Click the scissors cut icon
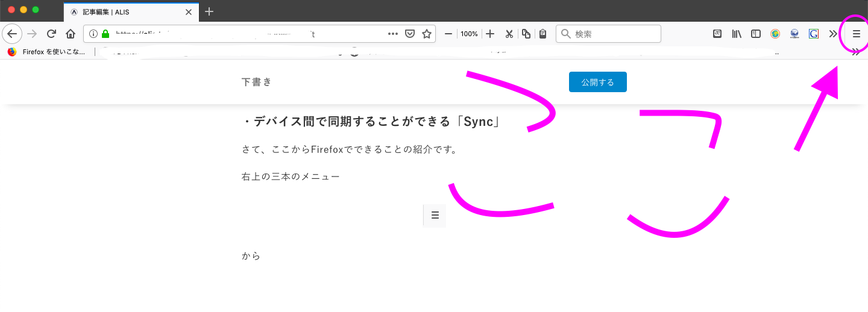Viewport: 868px width, 312px height. pyautogui.click(x=509, y=34)
